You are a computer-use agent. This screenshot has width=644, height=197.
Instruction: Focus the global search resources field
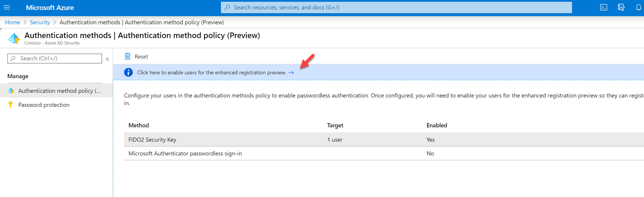396,7
